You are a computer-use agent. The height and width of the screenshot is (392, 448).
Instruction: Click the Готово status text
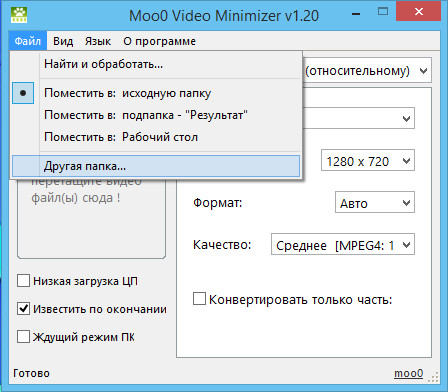(31, 373)
